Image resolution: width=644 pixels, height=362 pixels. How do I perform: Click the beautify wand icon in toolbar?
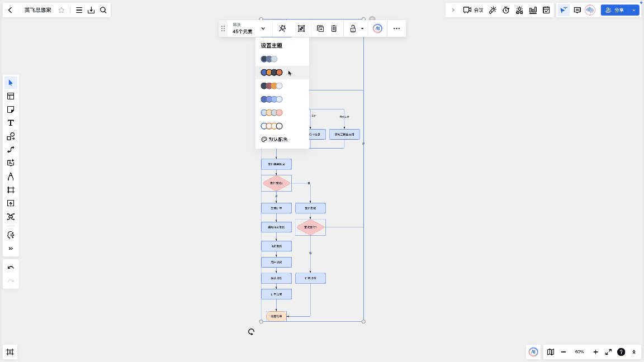coord(282,28)
